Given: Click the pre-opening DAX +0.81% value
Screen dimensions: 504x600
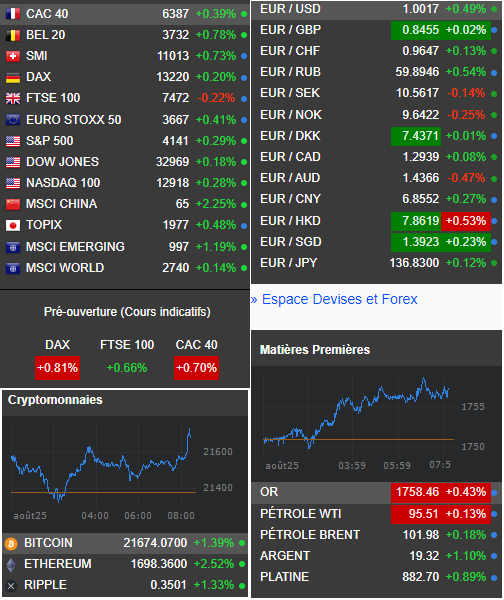Looking at the screenshot, I should click(57, 368).
